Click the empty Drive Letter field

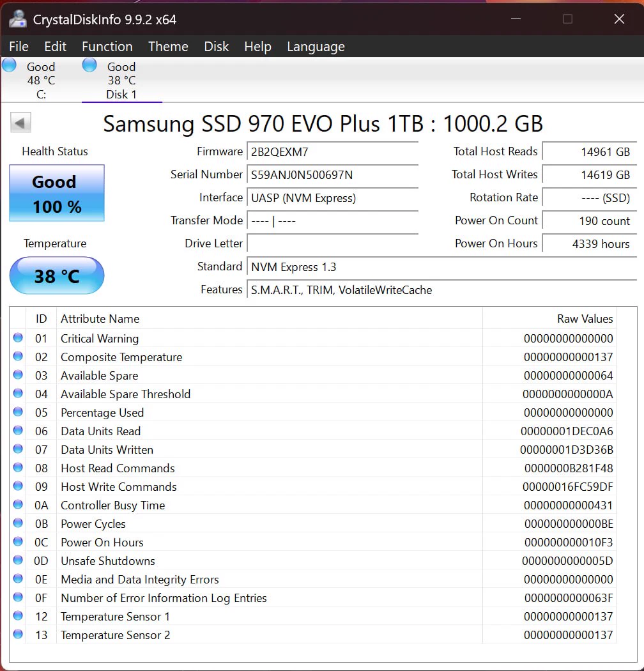click(332, 244)
